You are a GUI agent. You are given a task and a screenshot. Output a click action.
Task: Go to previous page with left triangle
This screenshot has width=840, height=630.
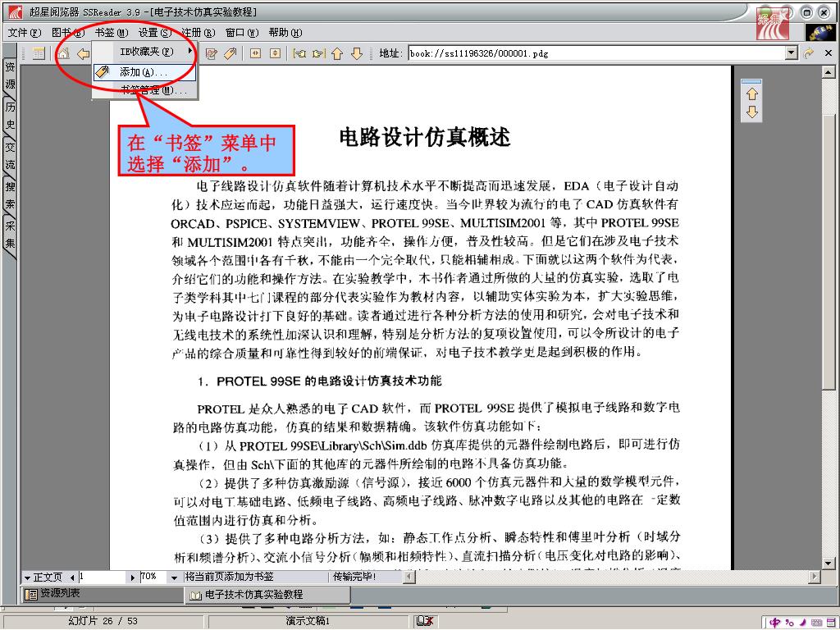tap(72, 577)
